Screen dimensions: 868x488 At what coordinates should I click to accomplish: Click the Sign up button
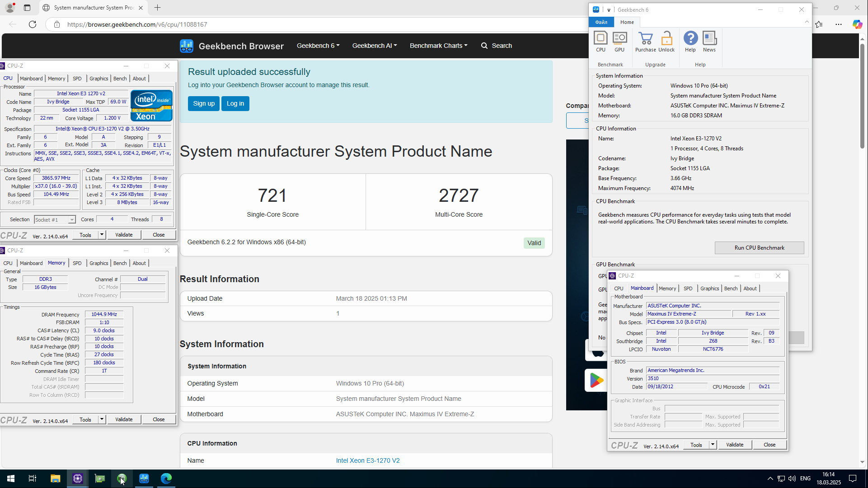[x=204, y=103]
